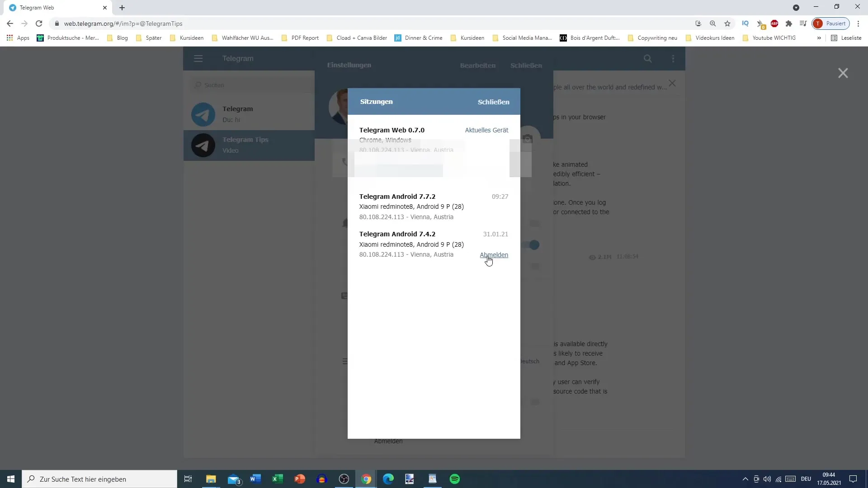Open Chrome tab search dropdown arrow

coord(796,8)
